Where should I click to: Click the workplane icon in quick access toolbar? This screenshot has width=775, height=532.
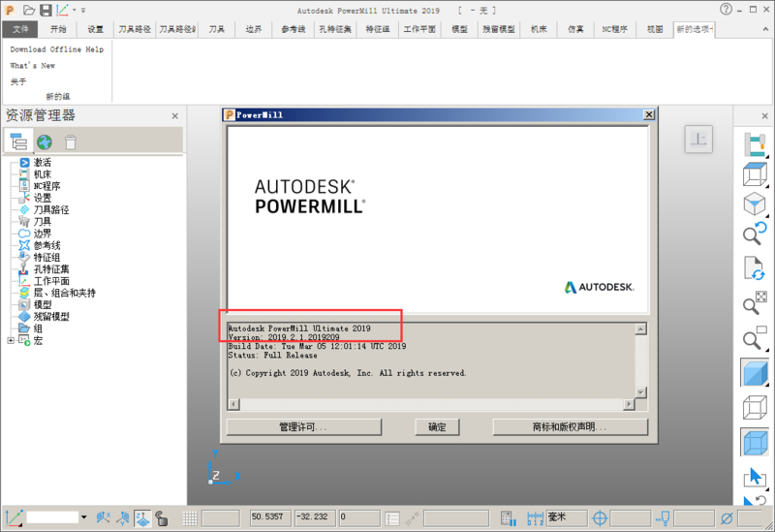click(x=62, y=10)
